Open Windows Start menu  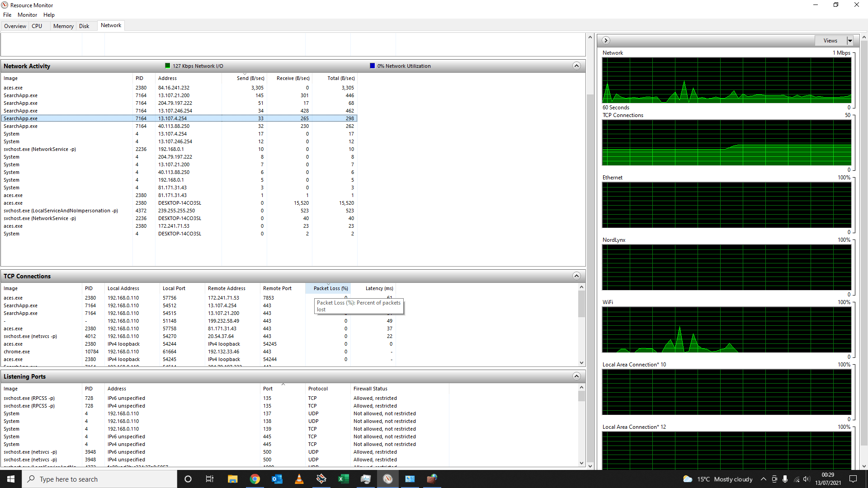[11, 479]
